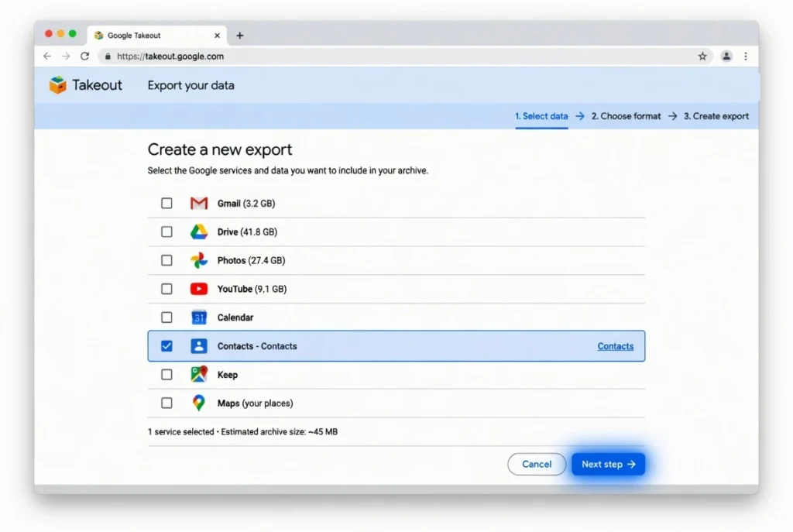Click the browser forward arrow

click(66, 56)
